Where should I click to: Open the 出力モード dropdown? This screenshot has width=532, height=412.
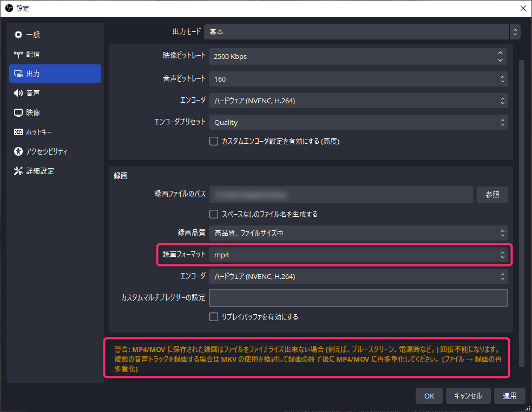[362, 32]
